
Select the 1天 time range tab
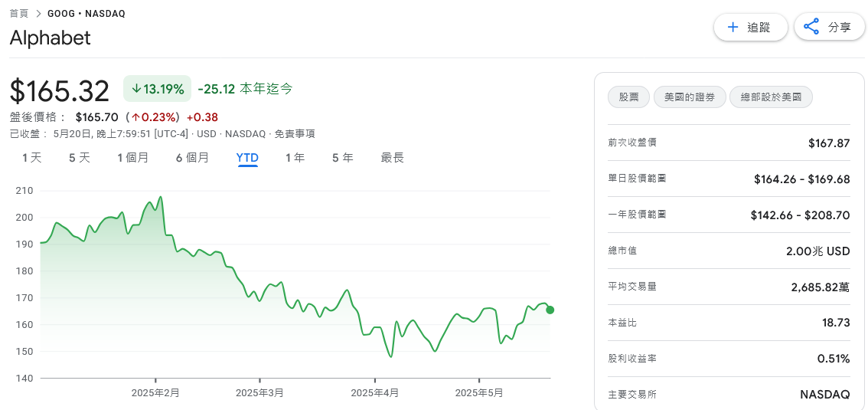click(x=32, y=158)
